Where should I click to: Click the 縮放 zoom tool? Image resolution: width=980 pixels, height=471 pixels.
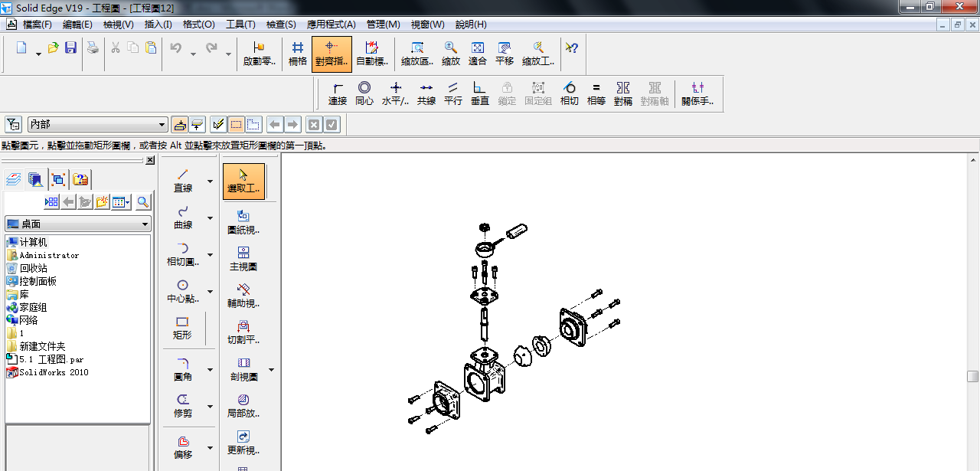[x=451, y=53]
